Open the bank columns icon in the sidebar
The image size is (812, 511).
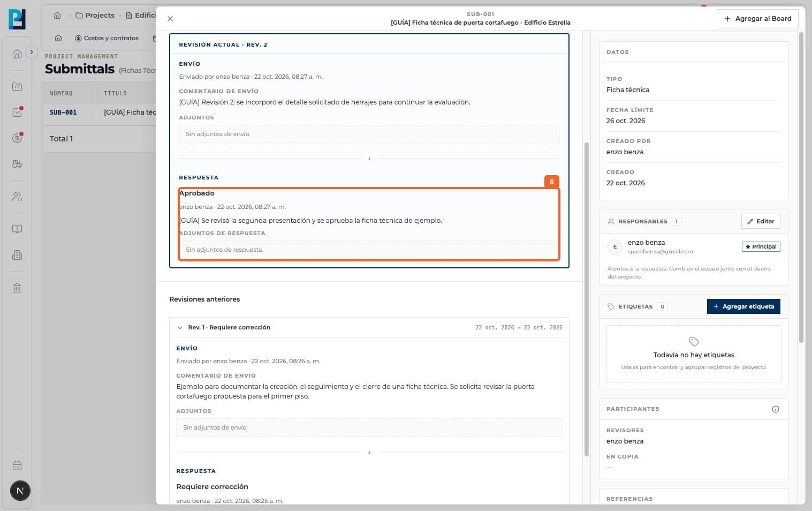[x=17, y=288]
